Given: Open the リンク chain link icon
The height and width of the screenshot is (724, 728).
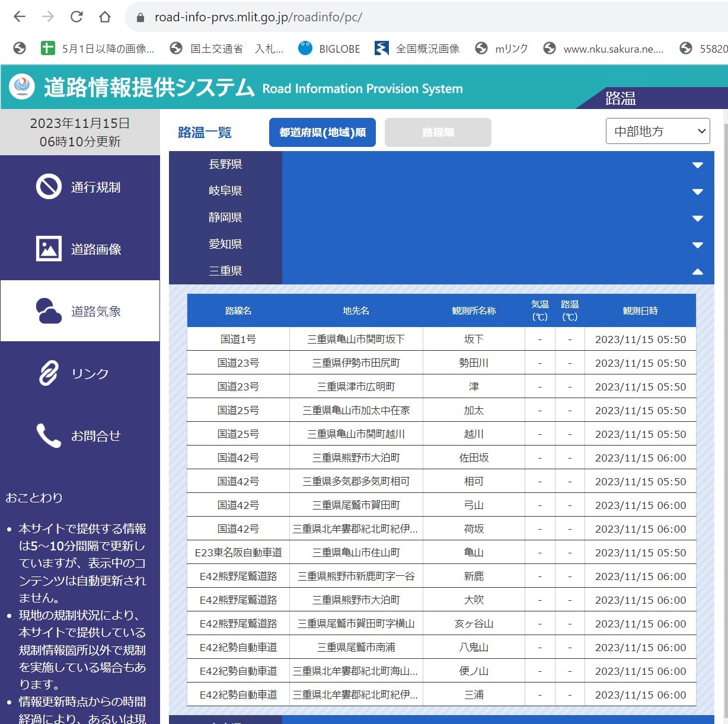Looking at the screenshot, I should coord(49,373).
